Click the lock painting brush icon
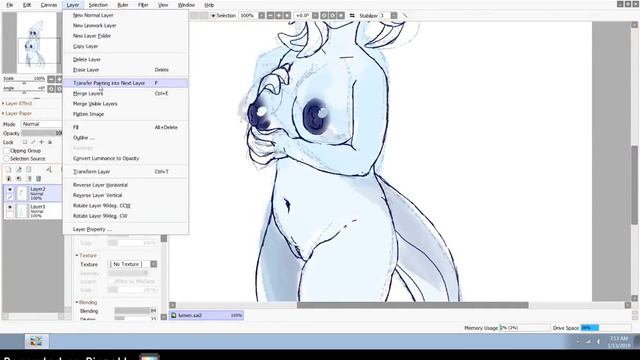The image size is (640, 360). 33,142
